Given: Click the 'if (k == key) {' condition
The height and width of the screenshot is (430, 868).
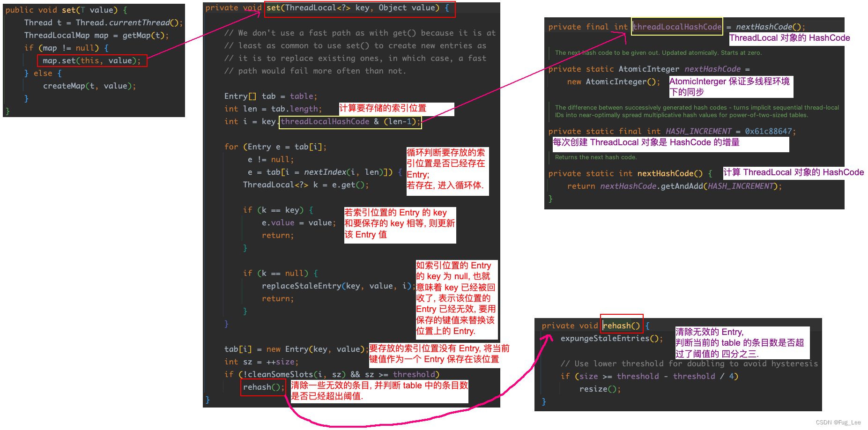Looking at the screenshot, I should pos(278,210).
